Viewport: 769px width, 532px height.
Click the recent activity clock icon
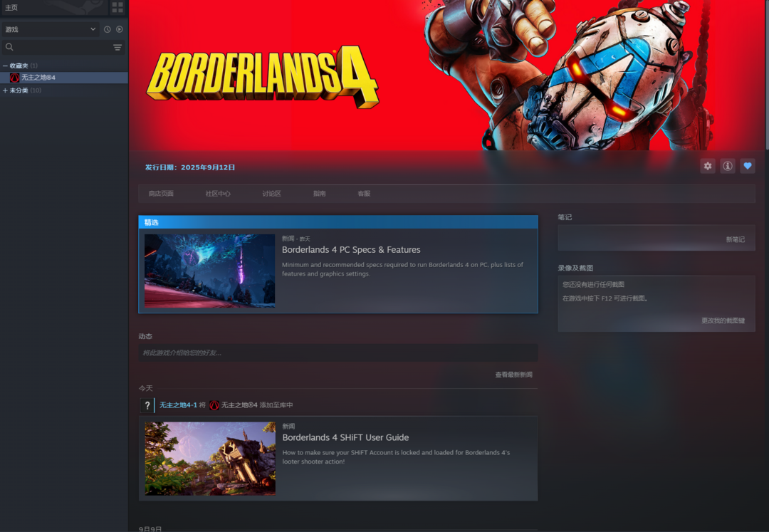pyautogui.click(x=108, y=29)
